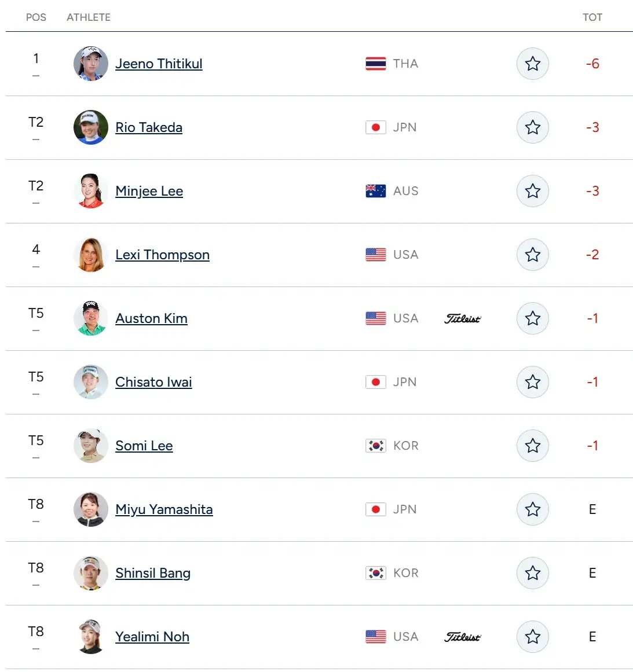The height and width of the screenshot is (672, 633).
Task: Click the star icon for Yealimi Noh
Action: click(533, 637)
